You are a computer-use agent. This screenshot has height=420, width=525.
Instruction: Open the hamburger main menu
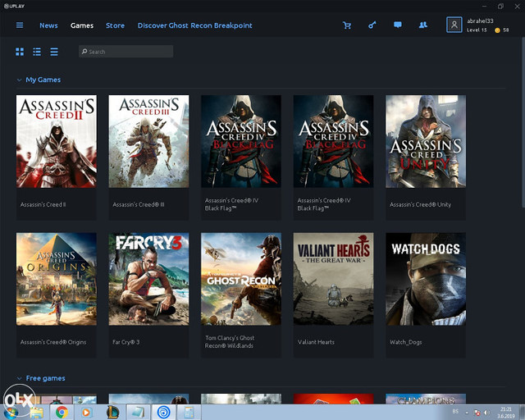coord(20,25)
